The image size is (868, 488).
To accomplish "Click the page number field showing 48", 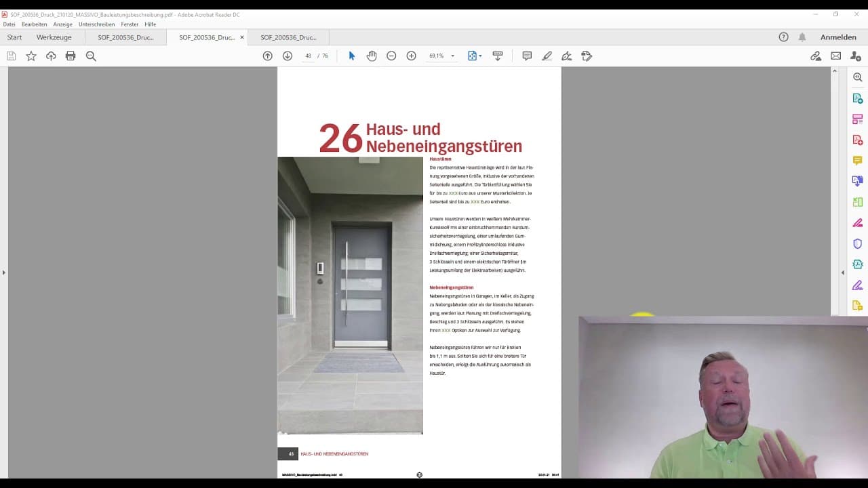I will click(309, 56).
